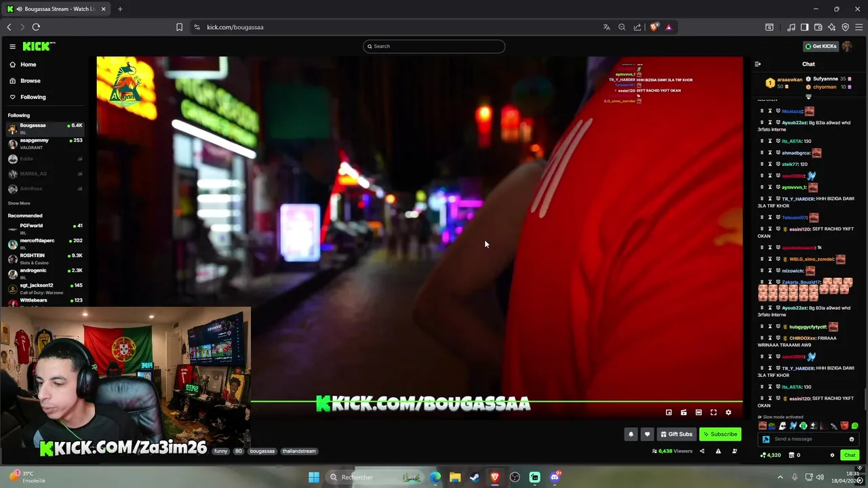
Task: Open Brave Rewards triangle icon
Action: click(669, 27)
